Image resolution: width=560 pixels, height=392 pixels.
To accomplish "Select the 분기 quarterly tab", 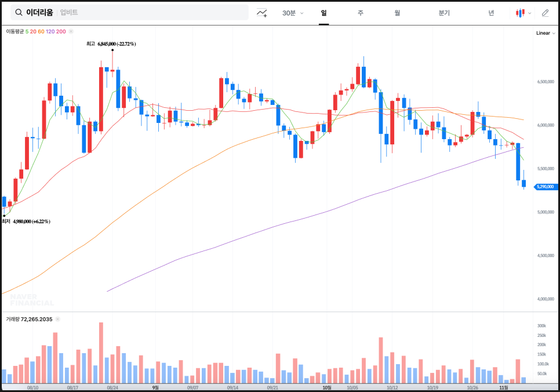I will click(444, 13).
